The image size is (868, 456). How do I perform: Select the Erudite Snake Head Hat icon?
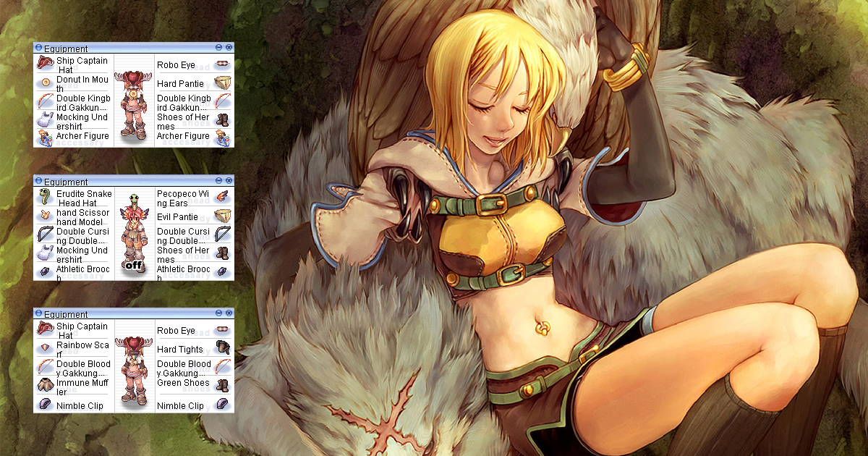click(45, 196)
